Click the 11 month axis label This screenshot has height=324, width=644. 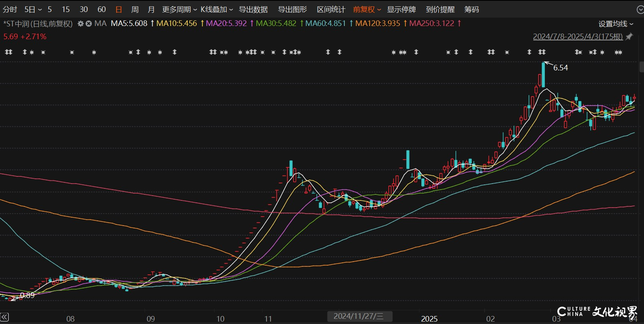(268, 319)
